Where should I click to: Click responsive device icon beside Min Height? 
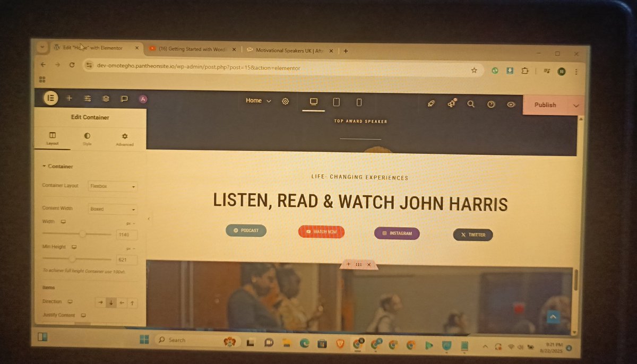pyautogui.click(x=74, y=247)
